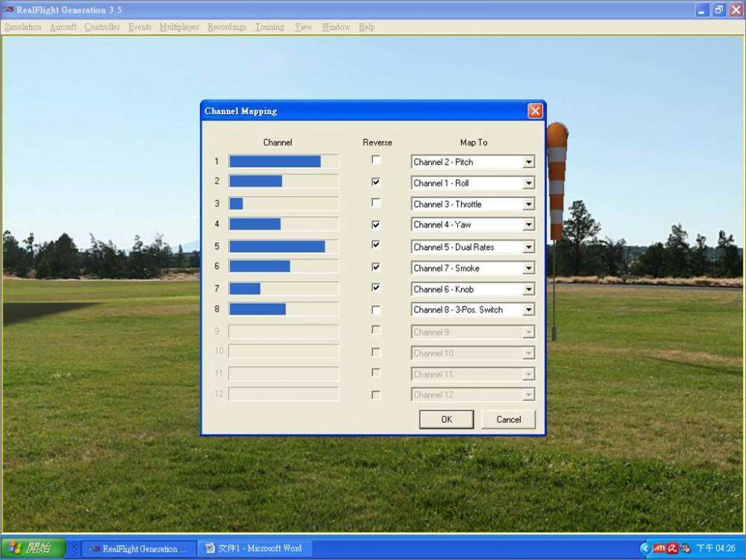Open the Channel 1 - Roll dropdown

(529, 183)
